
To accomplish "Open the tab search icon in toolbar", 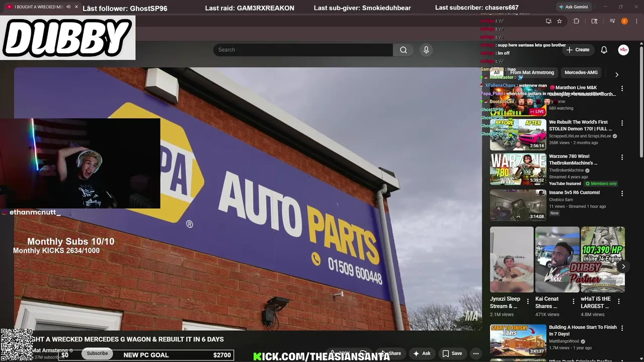I will 594,21.
